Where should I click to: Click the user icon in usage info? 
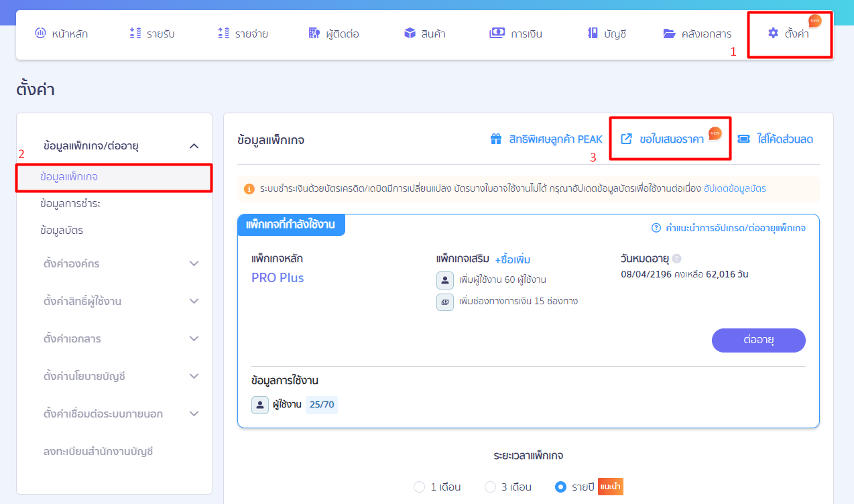pos(260,405)
